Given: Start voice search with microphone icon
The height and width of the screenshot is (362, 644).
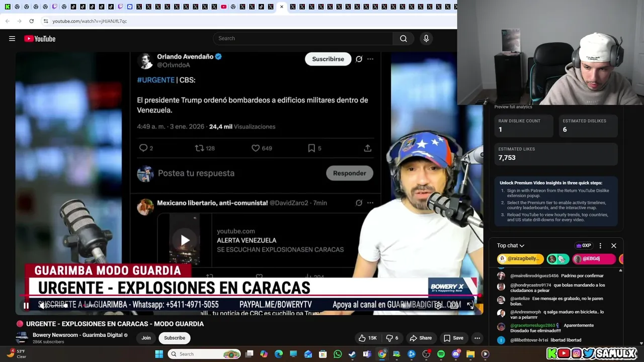Looking at the screenshot, I should click(x=426, y=39).
